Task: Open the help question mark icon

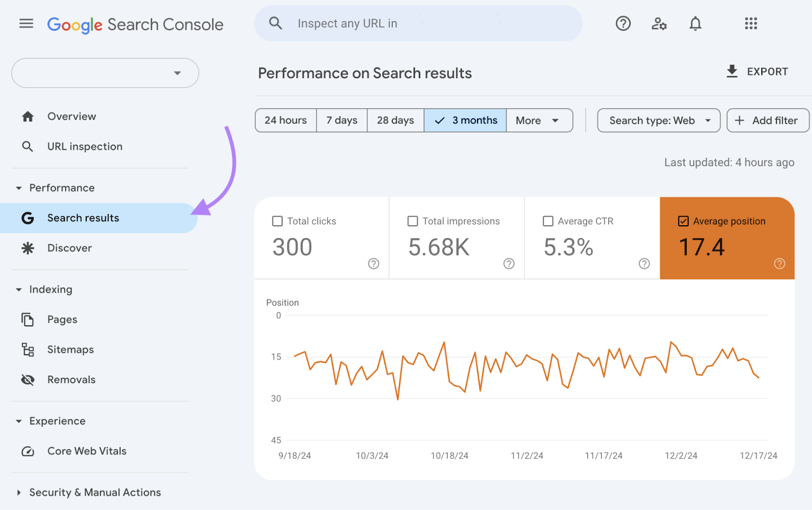Action: 623,23
